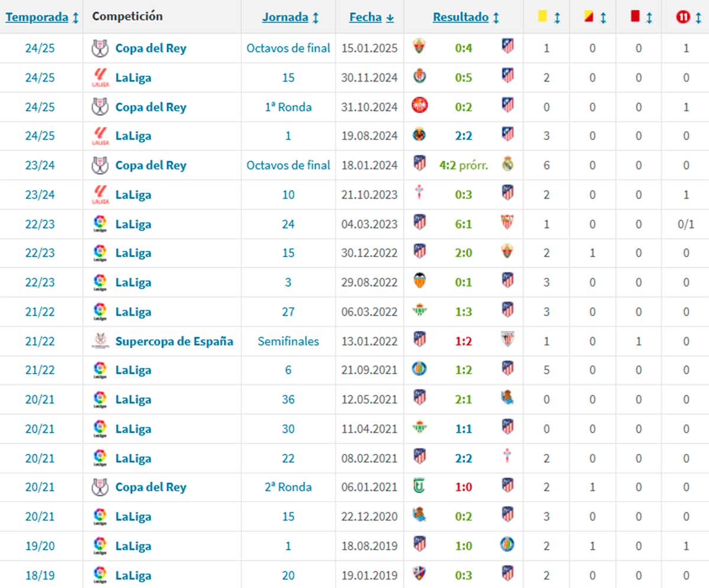Select season 18/19 link in last row
Image resolution: width=709 pixels, height=588 pixels.
click(40, 575)
